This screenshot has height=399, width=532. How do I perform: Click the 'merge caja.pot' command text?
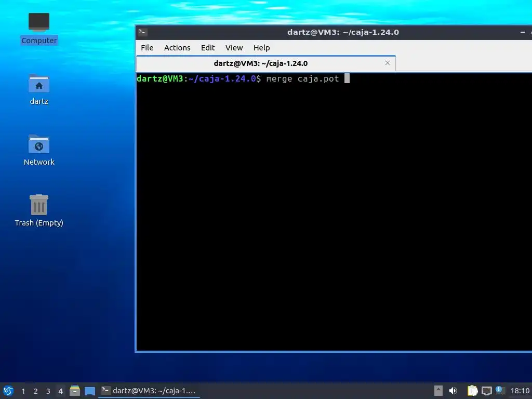303,79
